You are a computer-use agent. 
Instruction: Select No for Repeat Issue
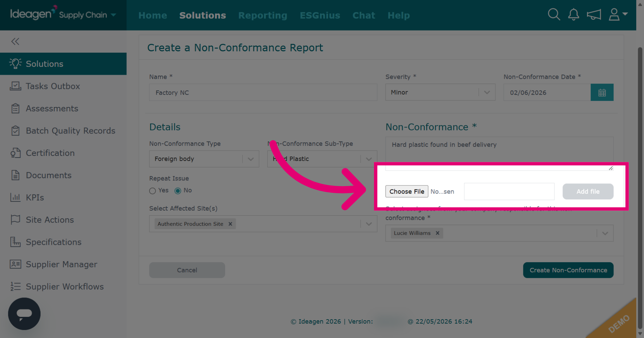pyautogui.click(x=178, y=191)
